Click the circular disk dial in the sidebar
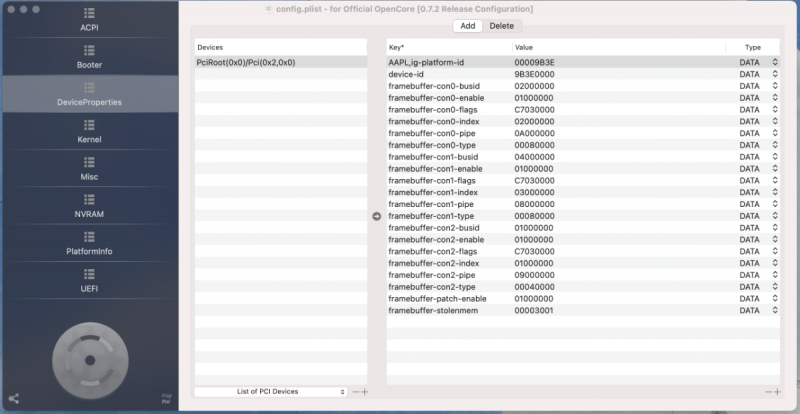The image size is (800, 414). click(x=90, y=360)
